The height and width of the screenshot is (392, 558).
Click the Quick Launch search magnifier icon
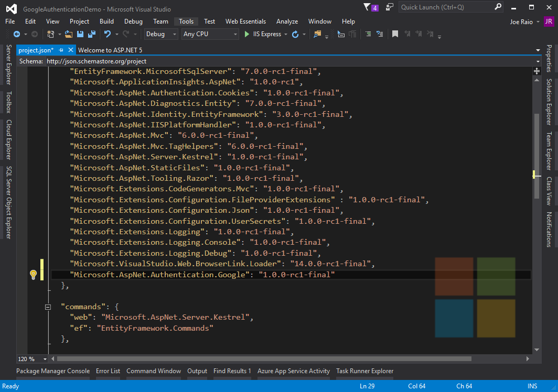[498, 7]
